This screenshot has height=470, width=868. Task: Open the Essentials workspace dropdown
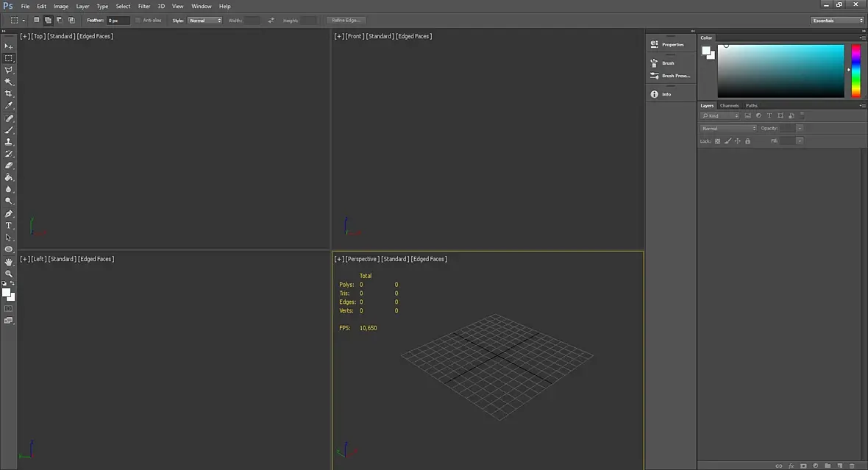coord(837,21)
